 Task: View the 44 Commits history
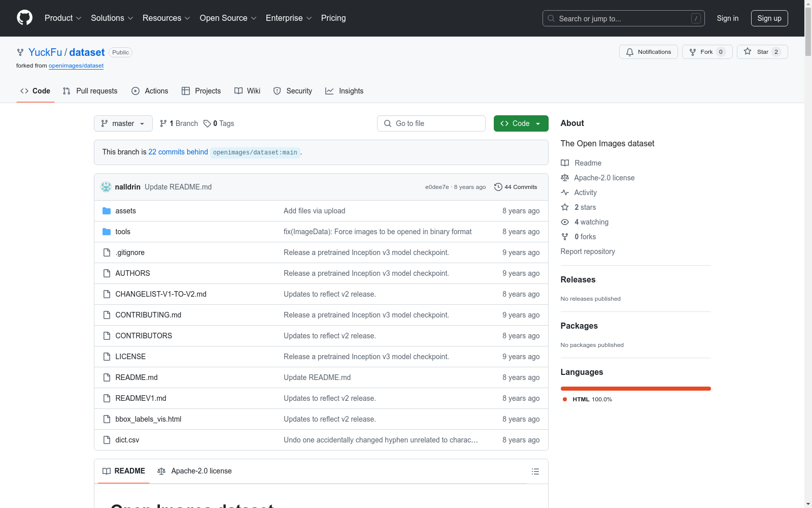(516, 187)
